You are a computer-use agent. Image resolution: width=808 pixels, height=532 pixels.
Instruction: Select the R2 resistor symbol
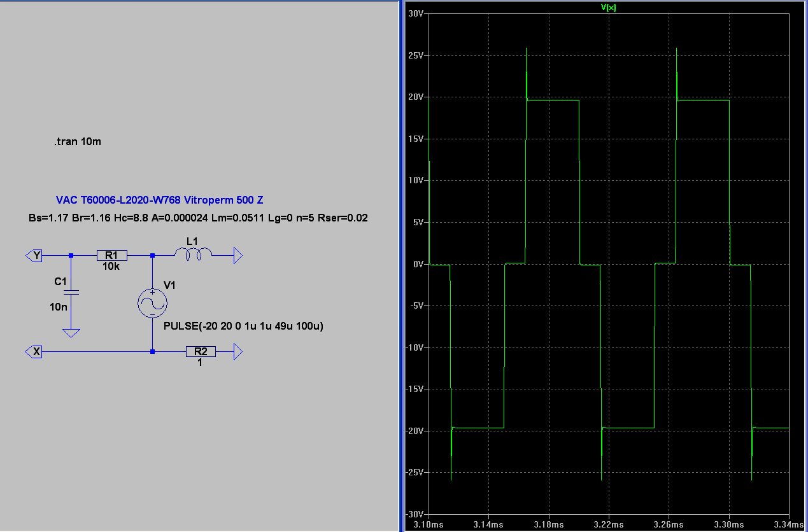tap(201, 351)
